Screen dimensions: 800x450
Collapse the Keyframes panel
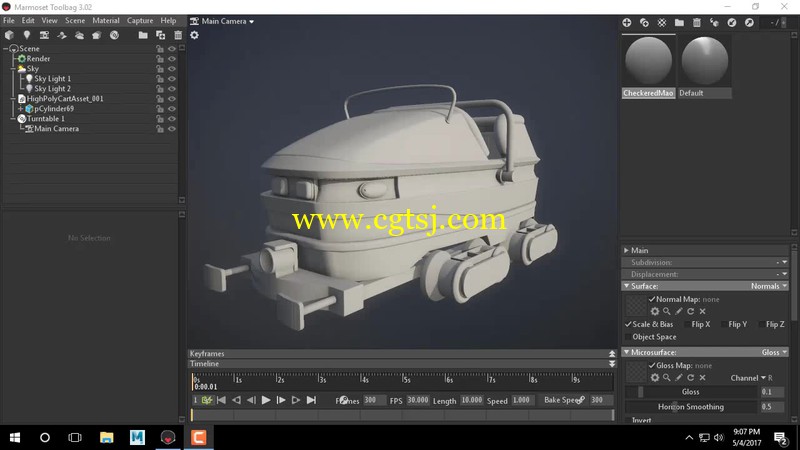point(612,354)
